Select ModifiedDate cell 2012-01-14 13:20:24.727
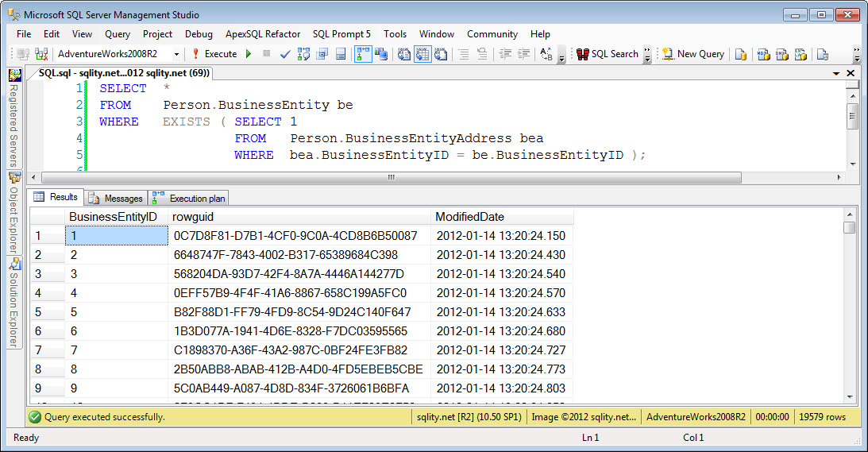 pyautogui.click(x=502, y=350)
